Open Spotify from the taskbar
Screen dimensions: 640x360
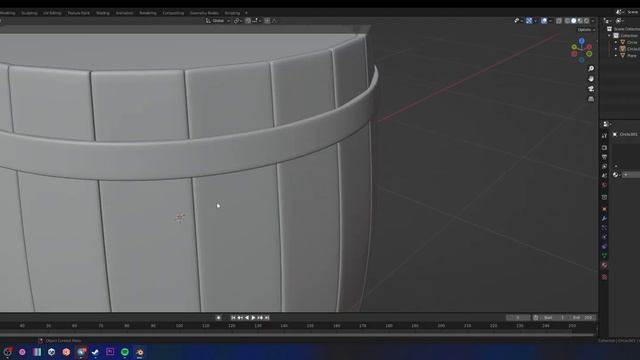point(124,352)
